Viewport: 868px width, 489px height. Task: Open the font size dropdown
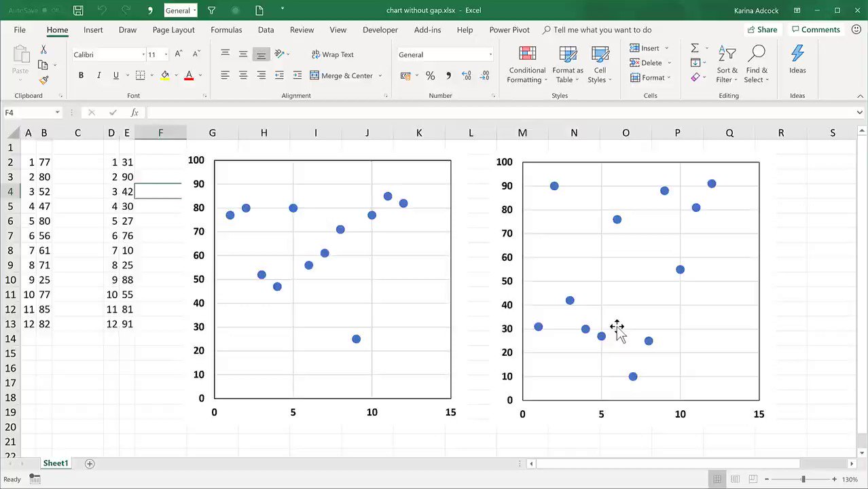point(158,54)
